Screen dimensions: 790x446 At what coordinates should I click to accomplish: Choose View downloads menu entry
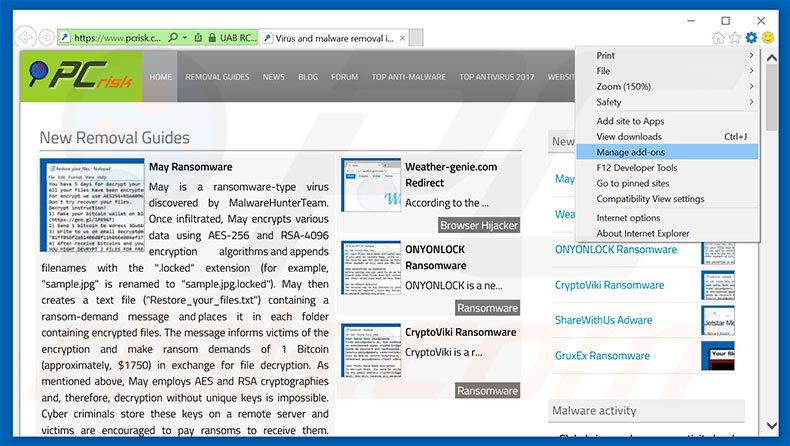click(x=667, y=137)
